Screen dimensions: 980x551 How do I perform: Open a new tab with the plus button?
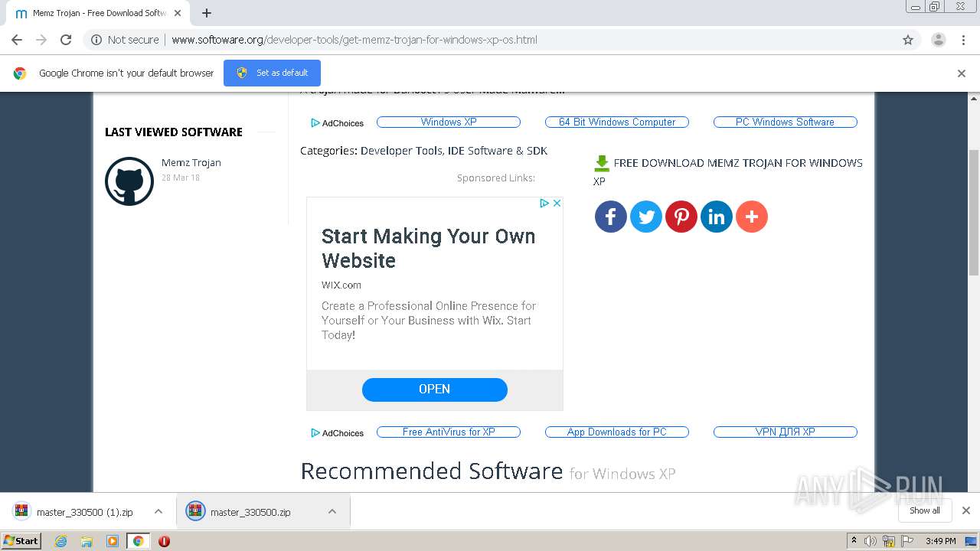(207, 13)
